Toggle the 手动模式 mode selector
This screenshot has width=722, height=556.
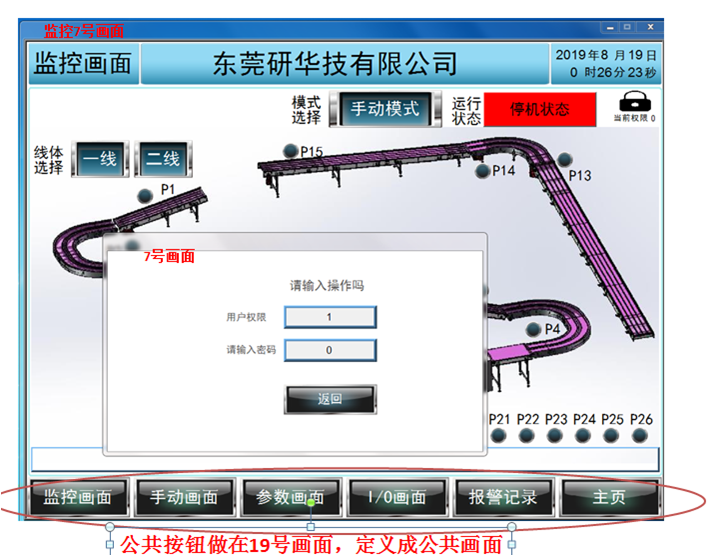(x=384, y=110)
